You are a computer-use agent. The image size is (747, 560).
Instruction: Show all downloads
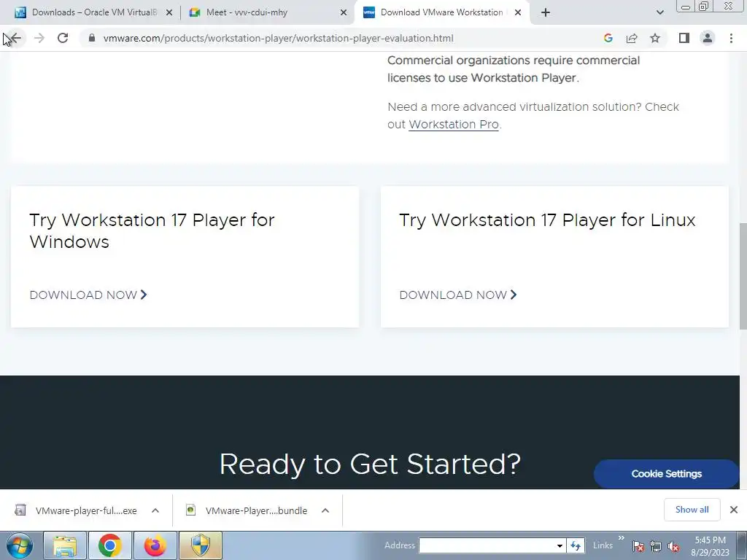point(692,510)
